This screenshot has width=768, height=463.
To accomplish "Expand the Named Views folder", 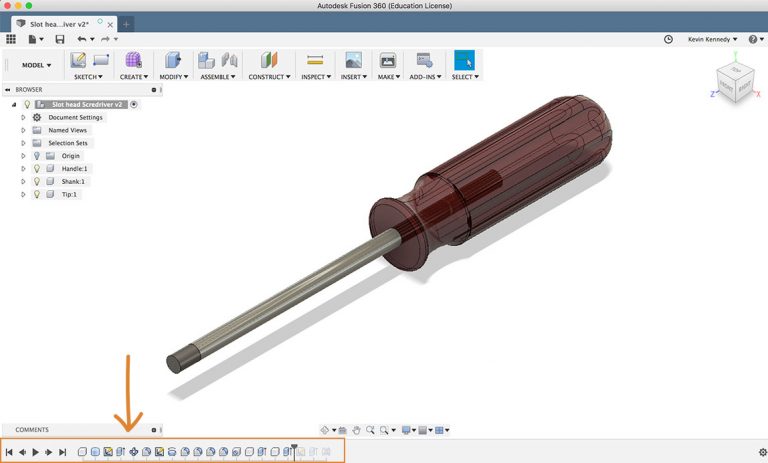I will pyautogui.click(x=23, y=130).
